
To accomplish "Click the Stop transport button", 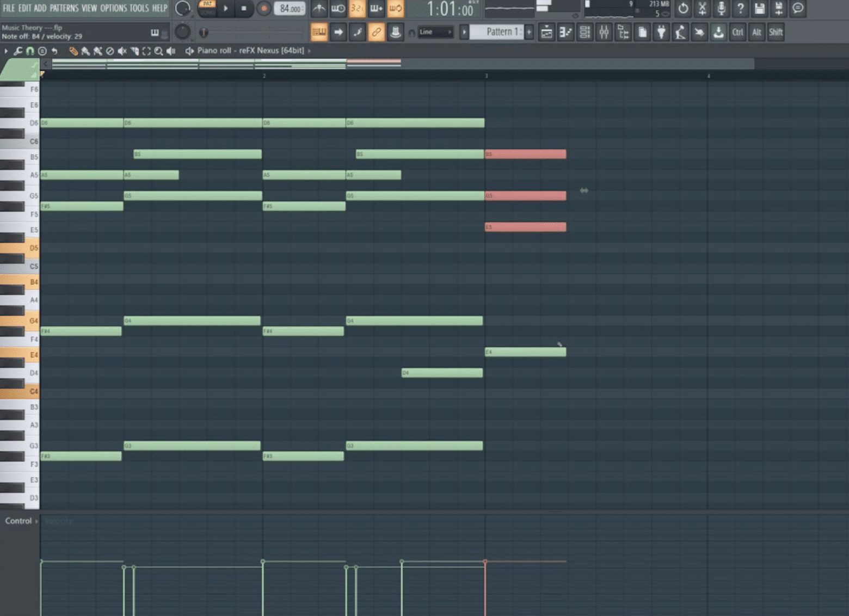I will (x=244, y=8).
